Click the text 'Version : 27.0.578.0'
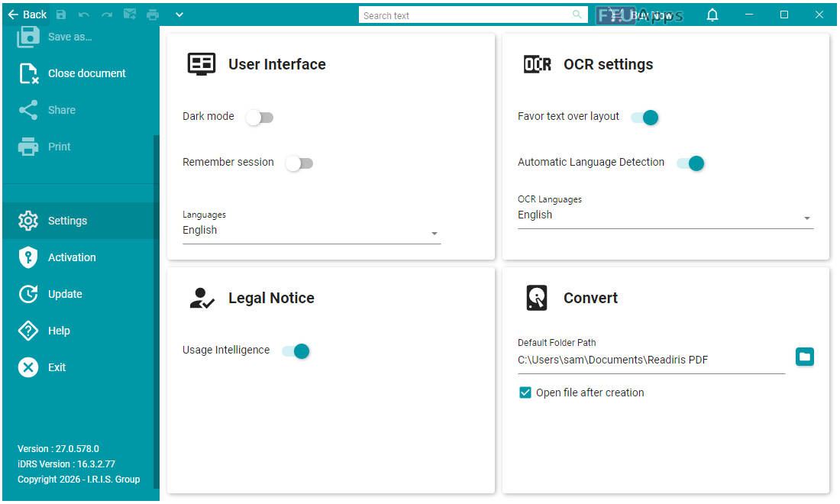840x504 pixels. (x=58, y=449)
